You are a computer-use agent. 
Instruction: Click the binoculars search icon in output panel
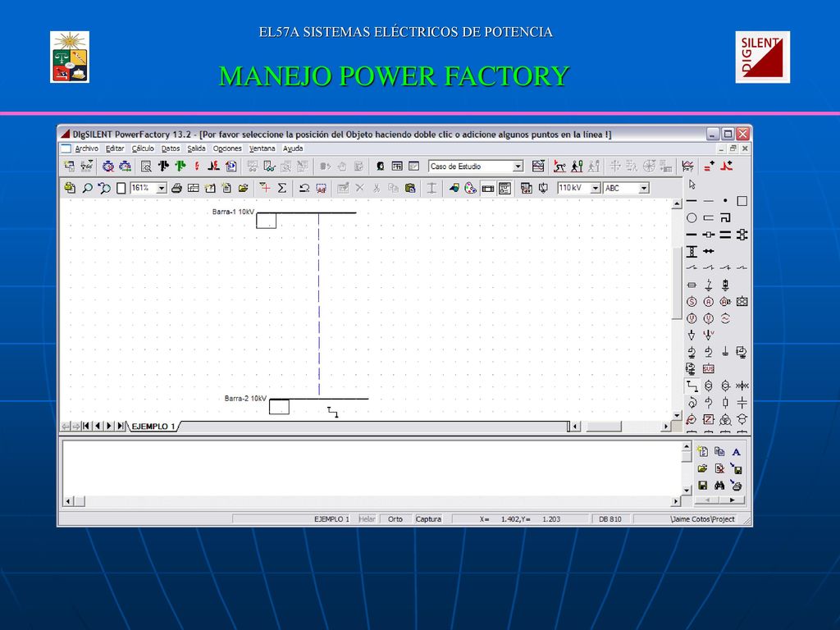pyautogui.click(x=719, y=486)
